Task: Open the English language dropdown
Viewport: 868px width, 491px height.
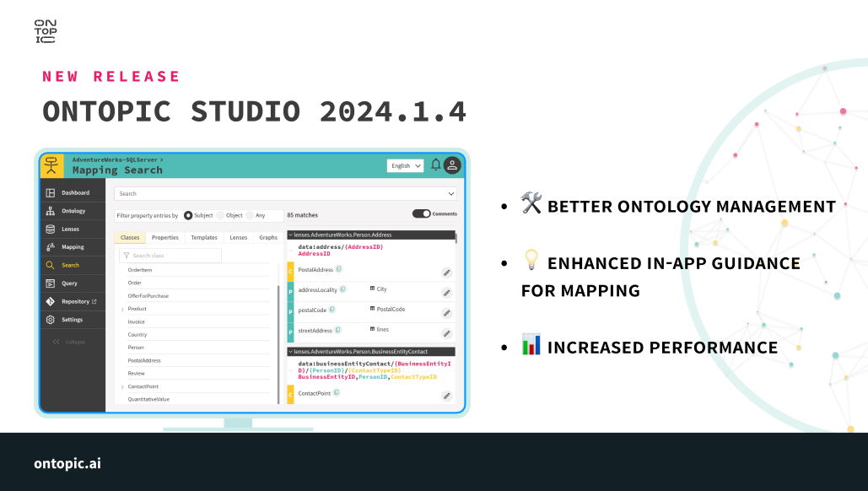Action: (x=405, y=165)
